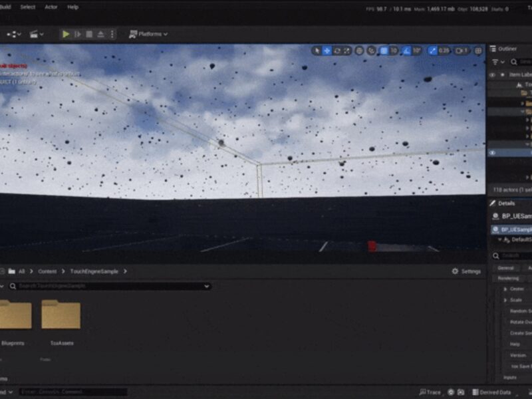The image size is (532, 399).
Task: Click the Skip frame playback button
Action: coord(78,34)
